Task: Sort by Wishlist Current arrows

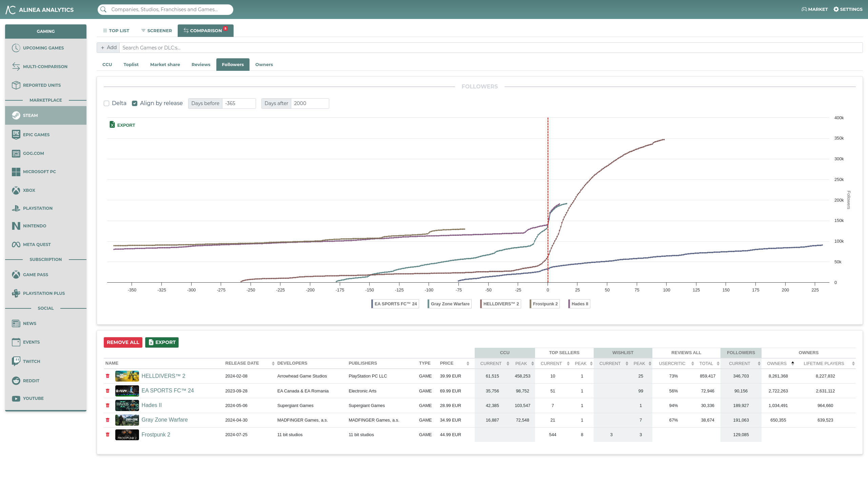Action: [627, 363]
